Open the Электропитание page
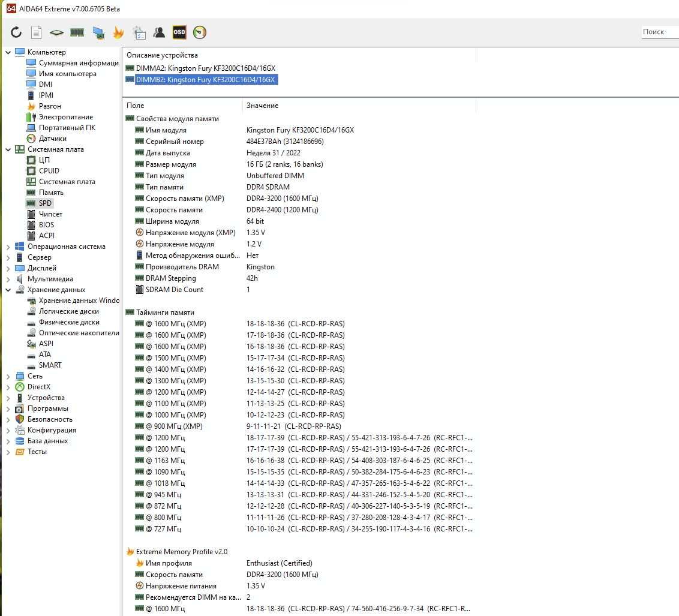 [66, 117]
